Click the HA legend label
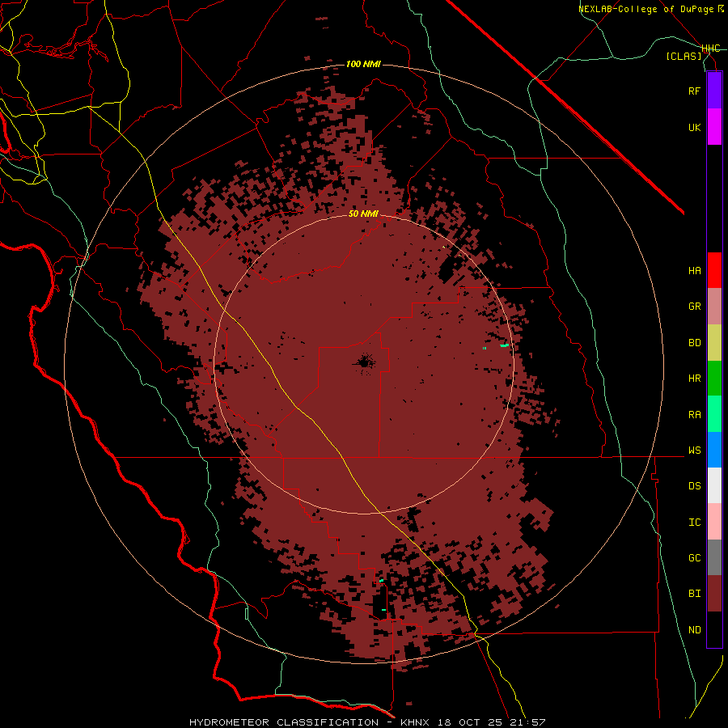Screen dimensions: 728x728 695,271
